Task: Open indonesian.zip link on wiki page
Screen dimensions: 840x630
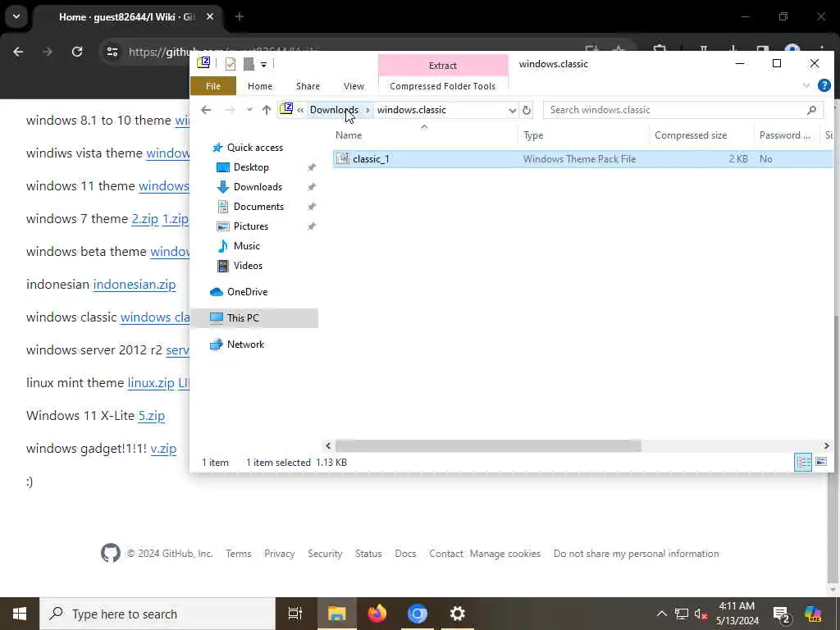Action: 135,285
